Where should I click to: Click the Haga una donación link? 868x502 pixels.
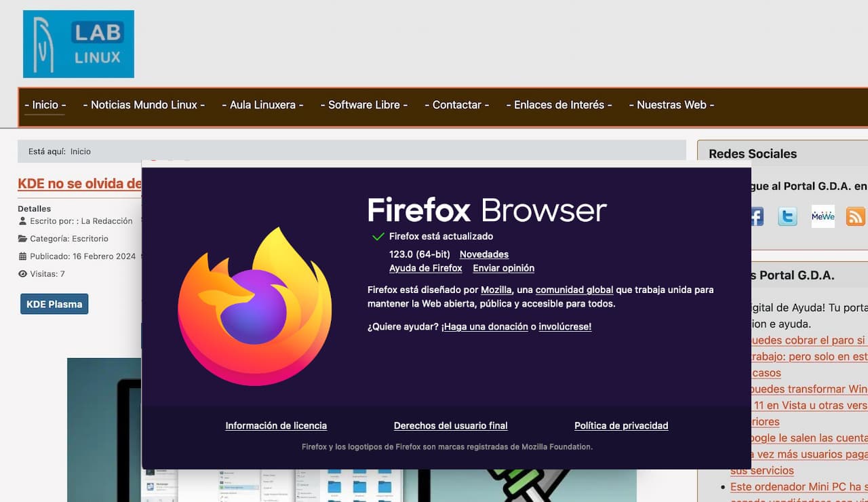click(x=484, y=326)
